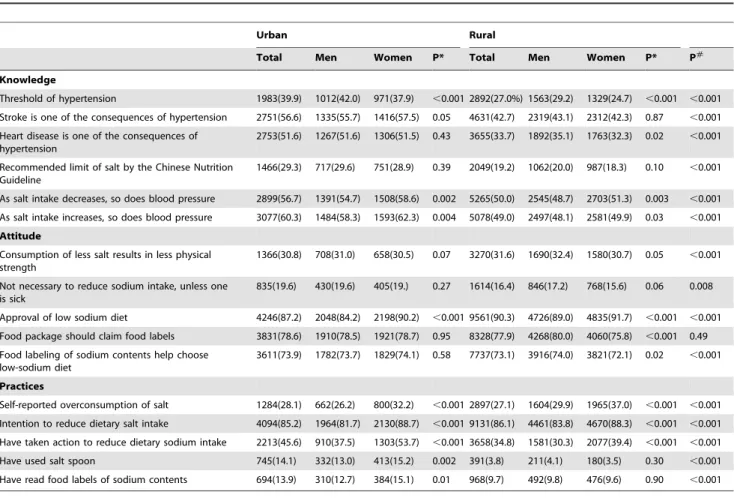Click the cell 835(19.6)
734x498 pixels.
(x=276, y=286)
